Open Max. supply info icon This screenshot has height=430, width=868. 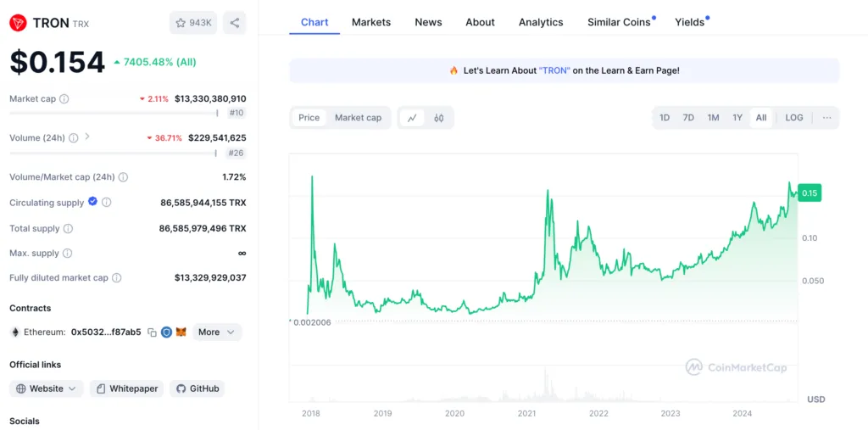pos(68,254)
